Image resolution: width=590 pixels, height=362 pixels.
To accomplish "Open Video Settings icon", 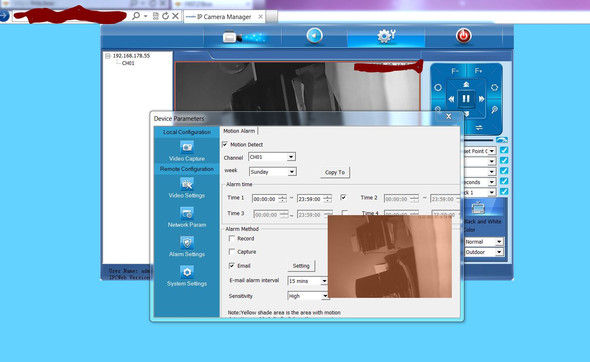I will tap(187, 184).
